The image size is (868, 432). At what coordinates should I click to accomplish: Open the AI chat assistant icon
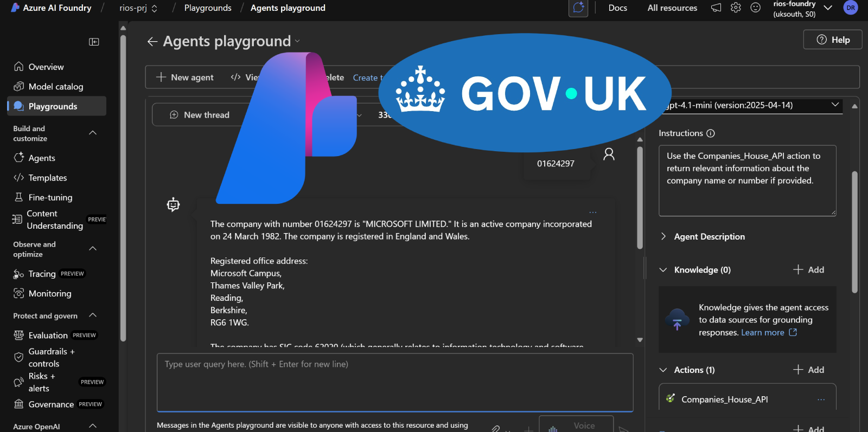tap(578, 8)
